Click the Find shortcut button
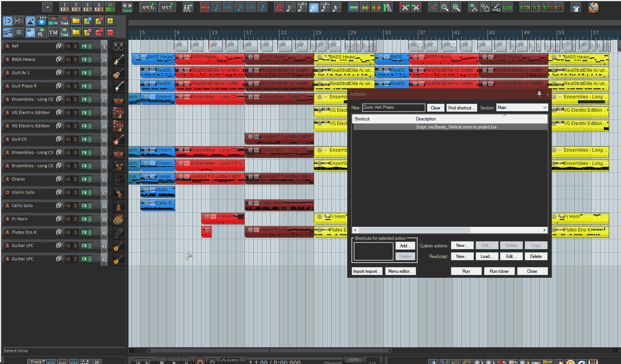 462,108
